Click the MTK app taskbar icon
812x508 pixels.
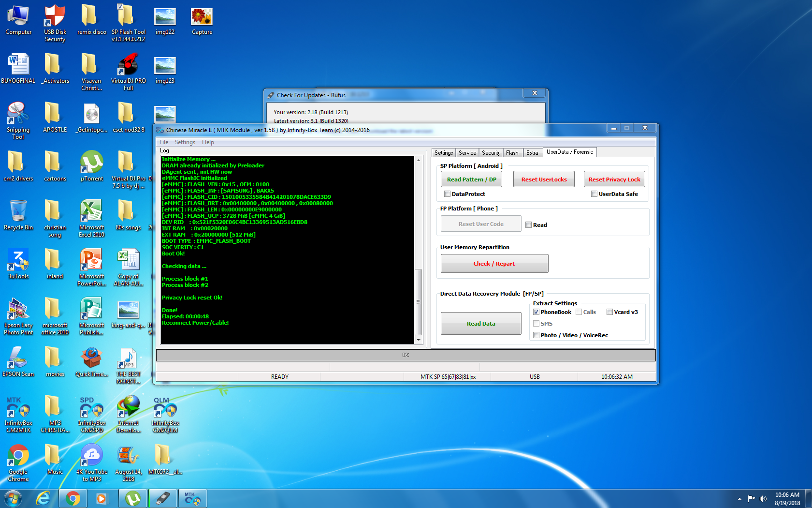[192, 498]
